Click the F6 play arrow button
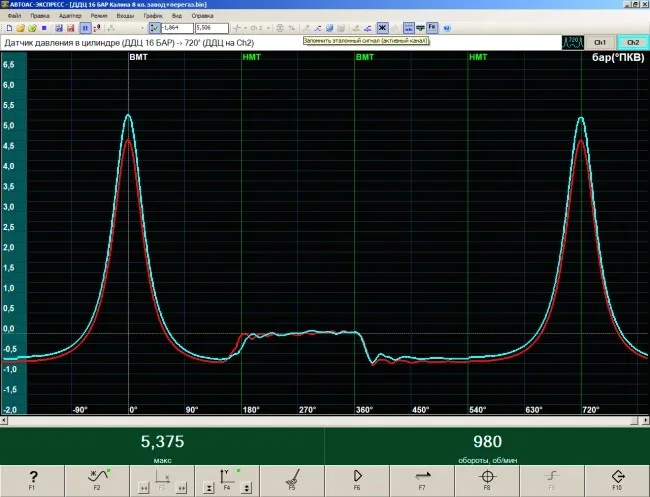Image resolution: width=650 pixels, height=497 pixels. coord(357,481)
